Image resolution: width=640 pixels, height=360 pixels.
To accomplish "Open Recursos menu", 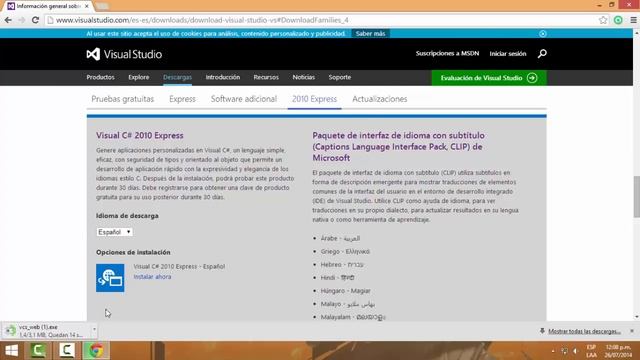I will [266, 77].
